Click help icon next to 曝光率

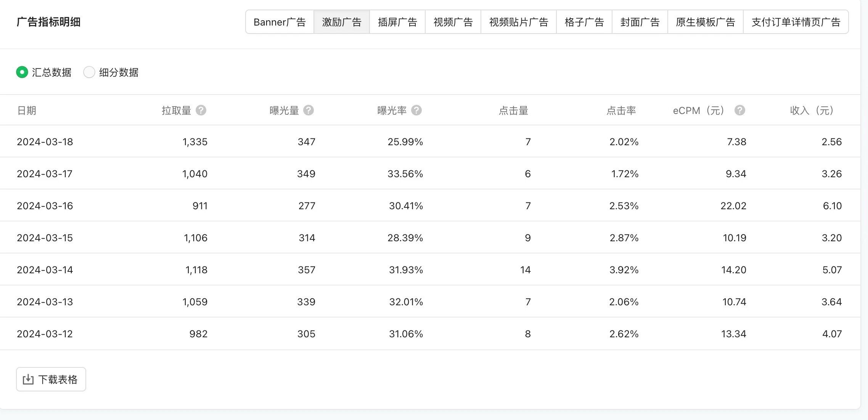pos(416,111)
